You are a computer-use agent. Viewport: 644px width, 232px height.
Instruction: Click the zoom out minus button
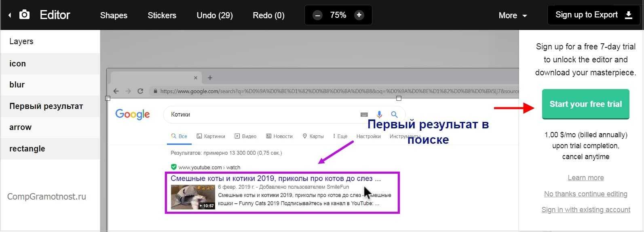point(318,15)
